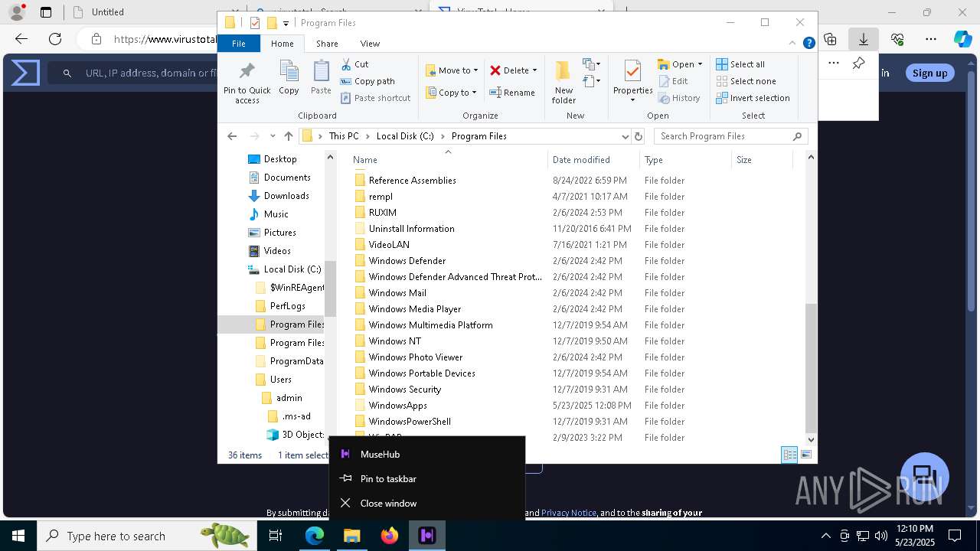Click Copy path in Clipboard group
This screenshot has width=980, height=551.
point(367,81)
